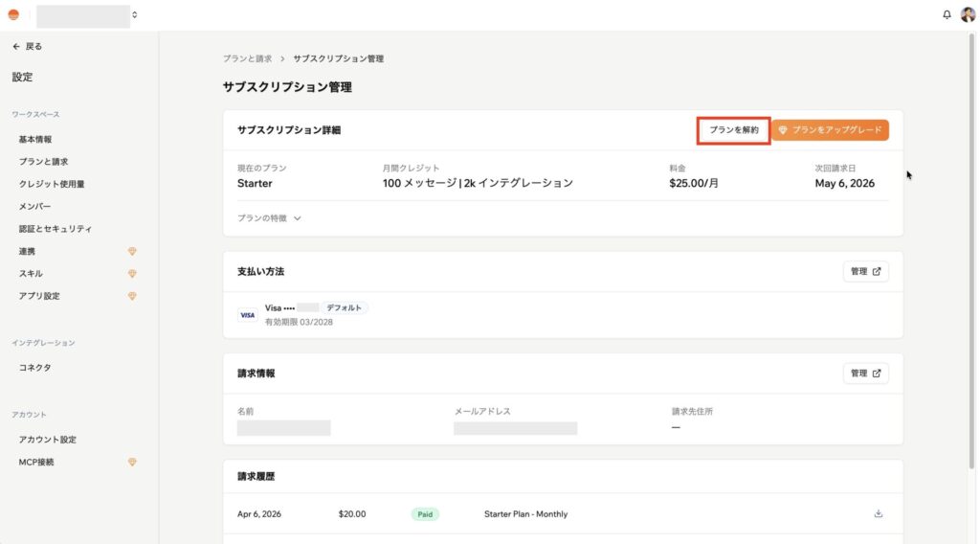Download the Apr 6, 2026 invoice

(x=878, y=514)
